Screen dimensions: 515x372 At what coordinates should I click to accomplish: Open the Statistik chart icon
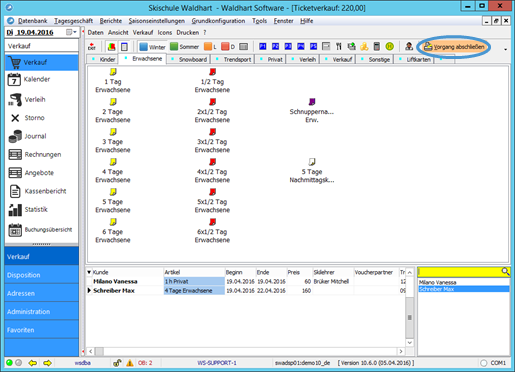(15, 210)
